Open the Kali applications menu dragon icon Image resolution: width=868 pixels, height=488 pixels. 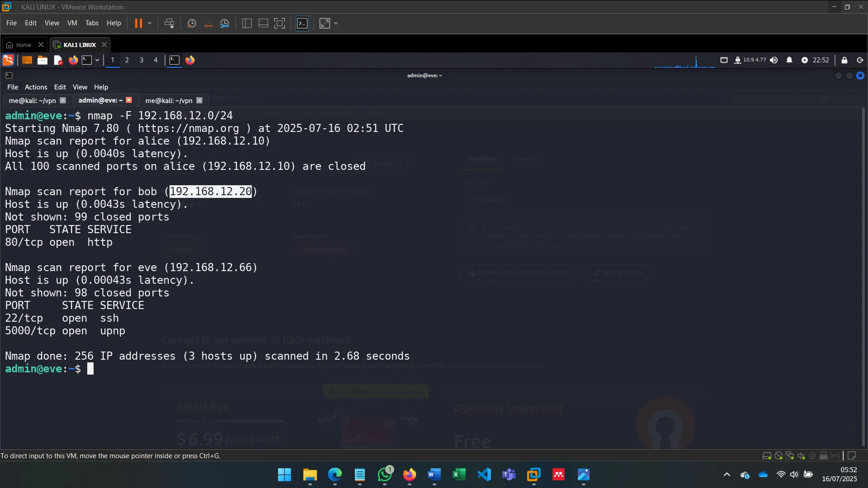point(8,60)
